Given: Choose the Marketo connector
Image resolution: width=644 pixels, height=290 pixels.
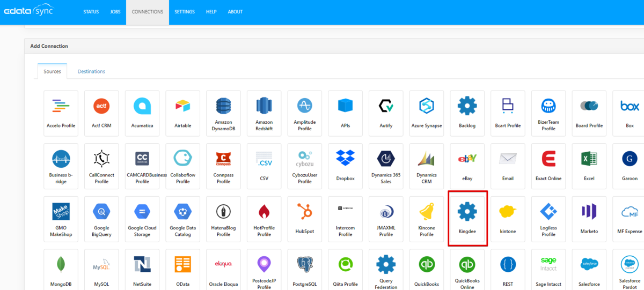Looking at the screenshot, I should [589, 219].
